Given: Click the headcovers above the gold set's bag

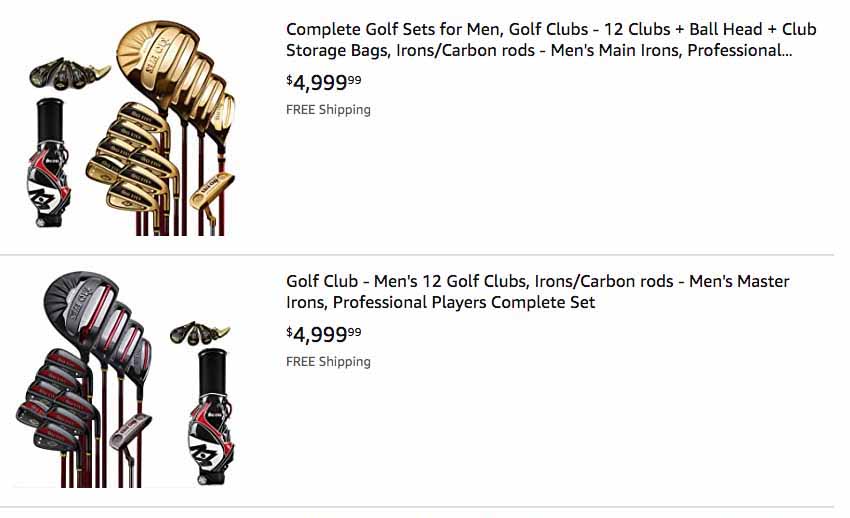Looking at the screenshot, I should (x=67, y=74).
